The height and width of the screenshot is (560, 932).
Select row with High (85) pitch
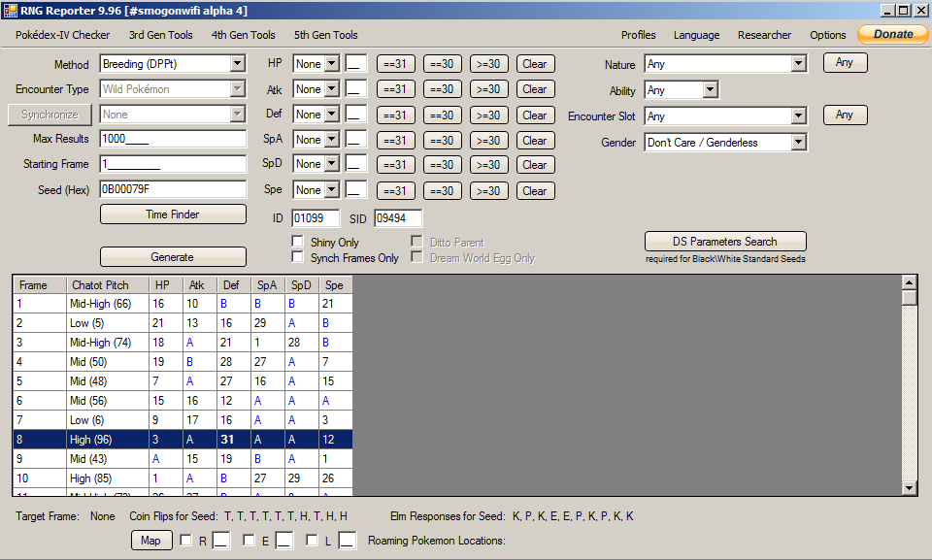[x=183, y=478]
